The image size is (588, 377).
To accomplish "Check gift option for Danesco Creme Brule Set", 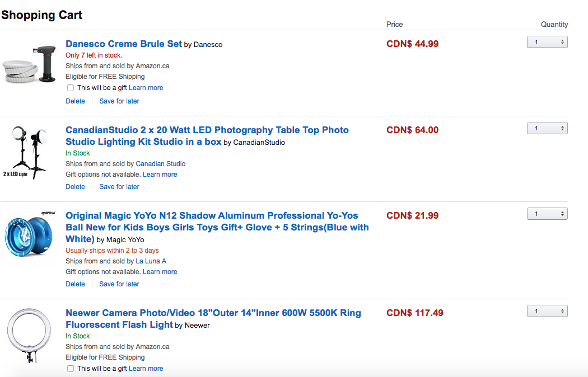I will tap(71, 88).
